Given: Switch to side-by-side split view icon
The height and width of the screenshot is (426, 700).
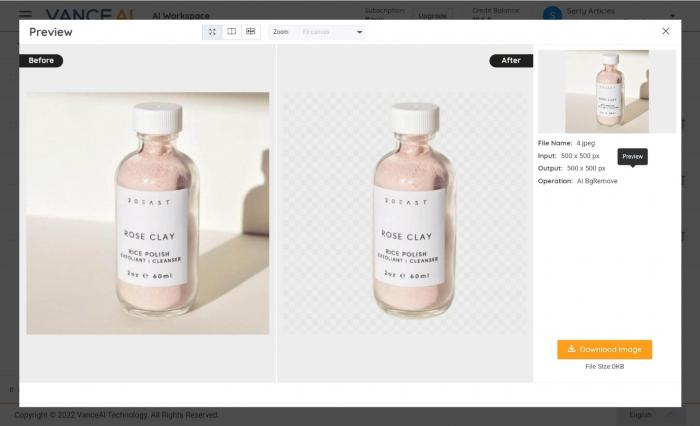Looking at the screenshot, I should point(231,32).
